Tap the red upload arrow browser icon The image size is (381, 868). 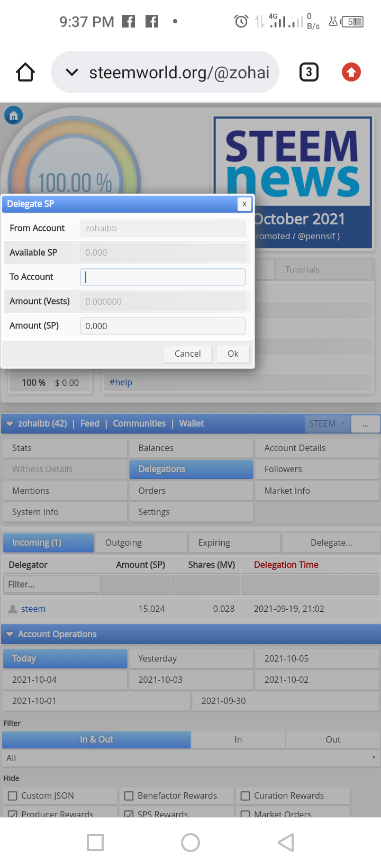351,72
